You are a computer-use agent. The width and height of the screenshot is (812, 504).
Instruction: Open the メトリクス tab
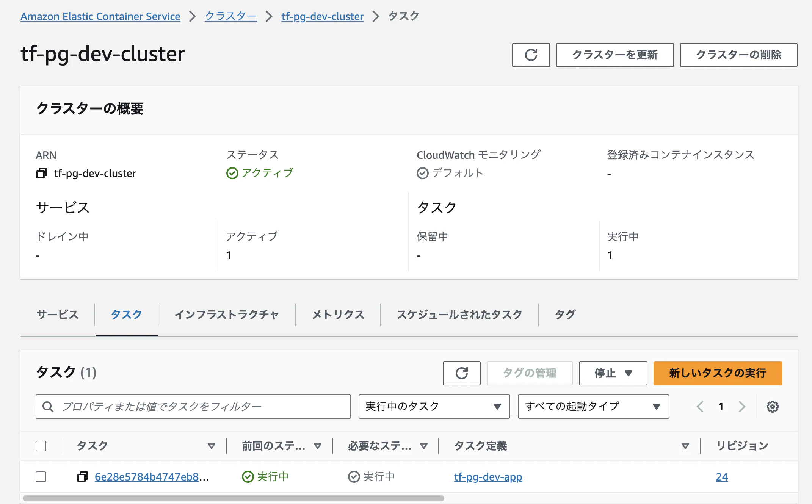[338, 315]
